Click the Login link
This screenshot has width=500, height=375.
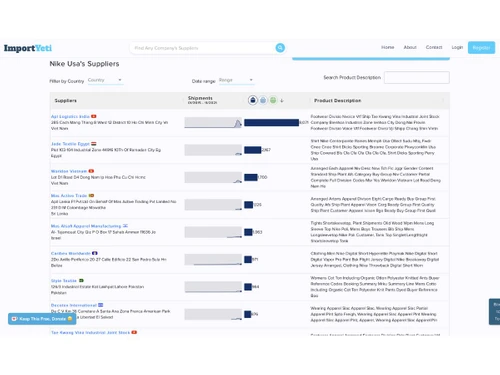tap(457, 47)
